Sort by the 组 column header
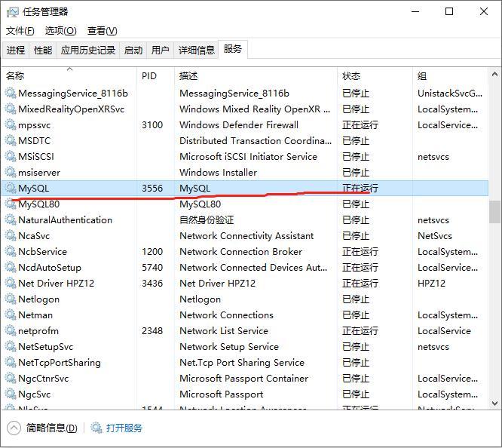The image size is (502, 448). pyautogui.click(x=450, y=76)
